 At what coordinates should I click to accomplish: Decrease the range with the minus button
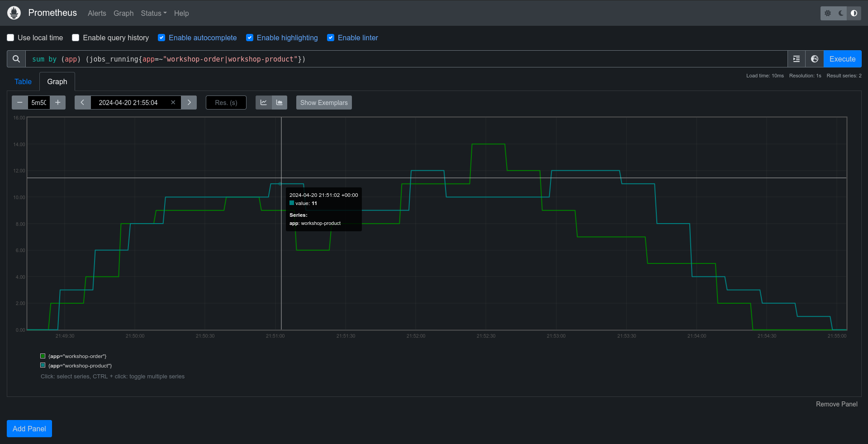[19, 103]
